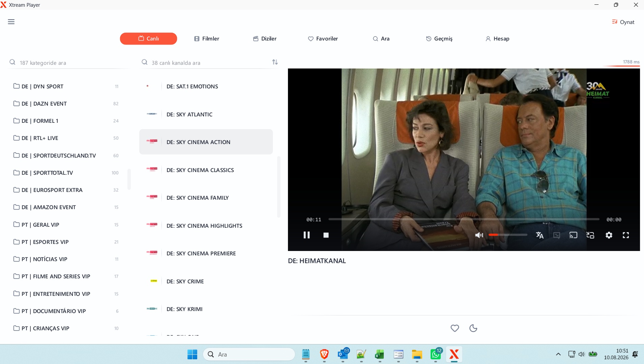The width and height of the screenshot is (644, 364).
Task: Open DE | SPORTTOTAL.TV category
Action: coord(66,173)
